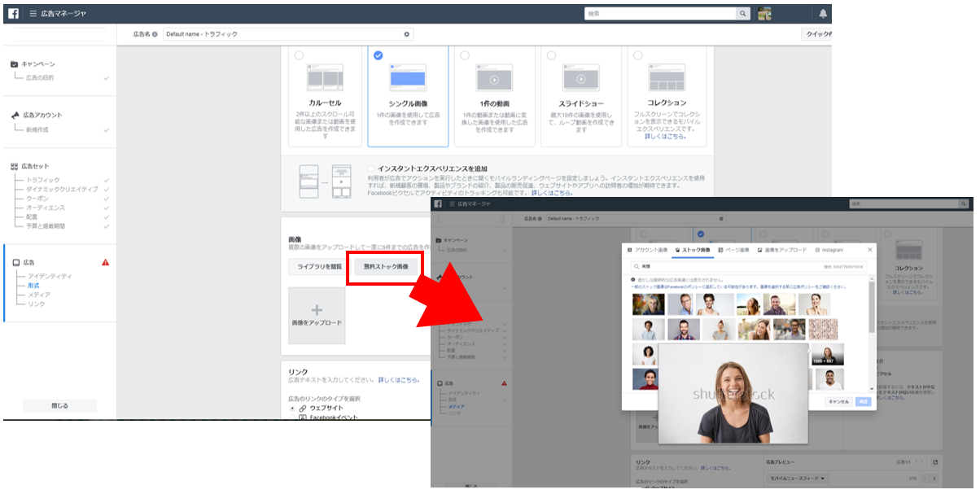The height and width of the screenshot is (494, 980).
Task: Open 広告の目的 in the sidebar tree
Action: [40, 78]
